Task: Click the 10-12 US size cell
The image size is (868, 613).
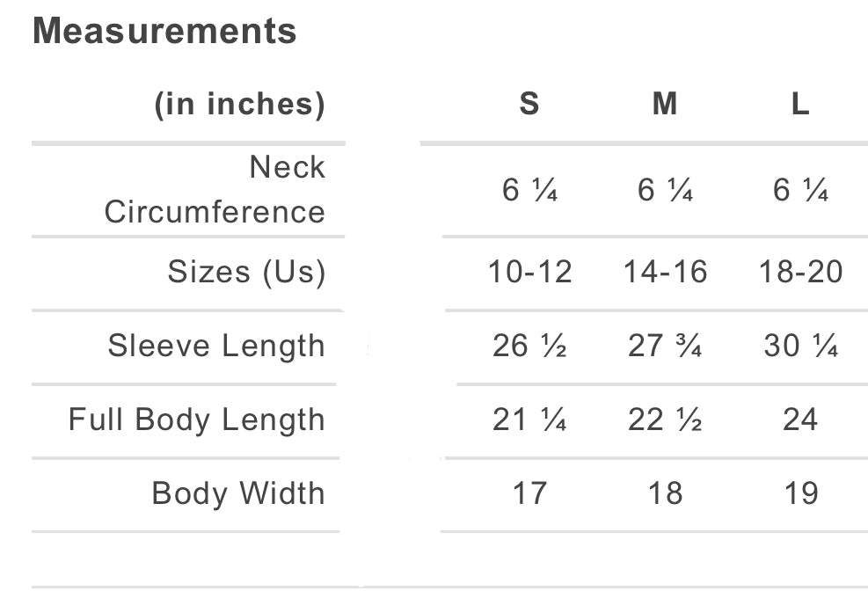Action: pos(529,272)
